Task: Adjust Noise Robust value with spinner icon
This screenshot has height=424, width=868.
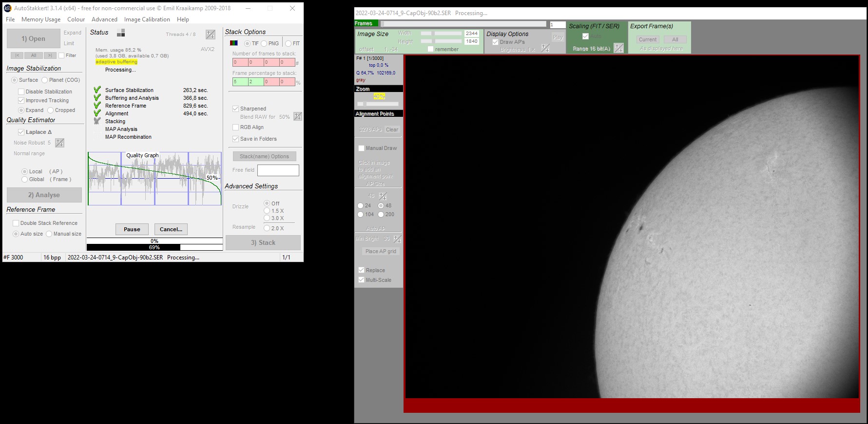Action: [x=59, y=143]
